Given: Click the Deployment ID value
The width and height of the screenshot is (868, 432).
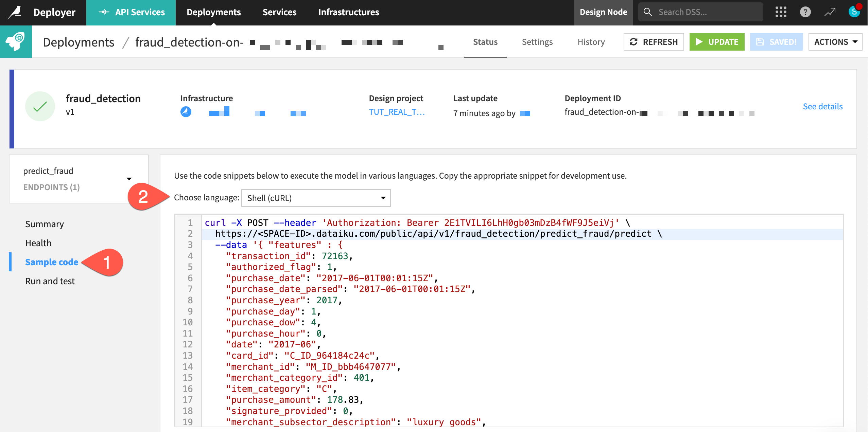Looking at the screenshot, I should (x=659, y=112).
